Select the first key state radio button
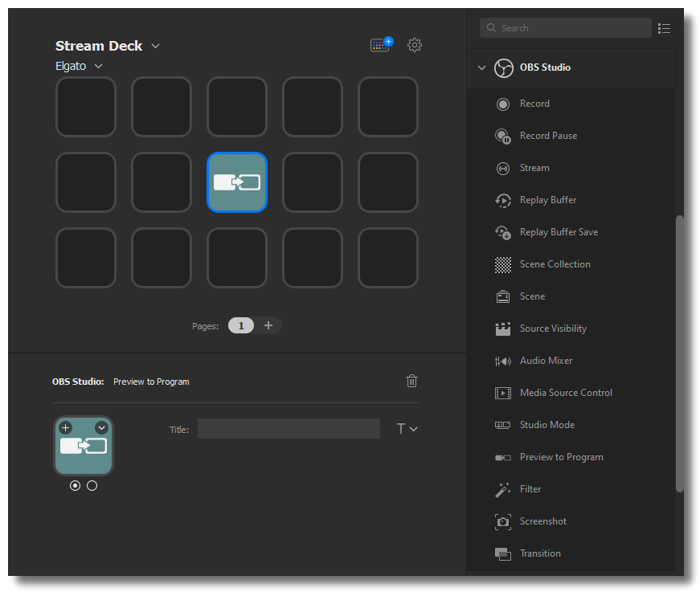Image resolution: width=700 pixels, height=592 pixels. coord(75,486)
